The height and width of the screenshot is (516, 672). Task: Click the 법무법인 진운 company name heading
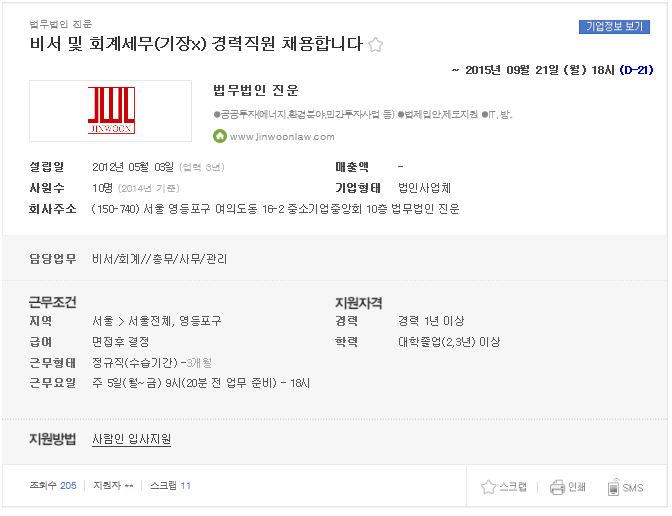pyautogui.click(x=255, y=90)
